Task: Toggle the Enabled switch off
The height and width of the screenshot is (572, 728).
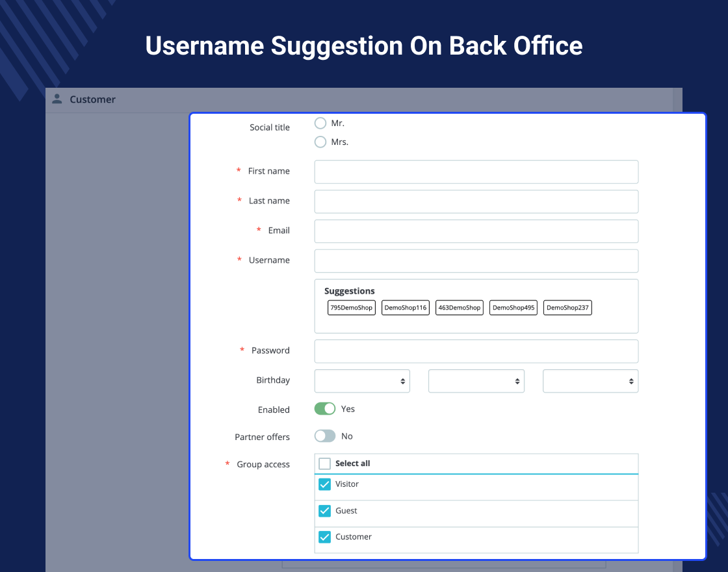Action: click(325, 409)
